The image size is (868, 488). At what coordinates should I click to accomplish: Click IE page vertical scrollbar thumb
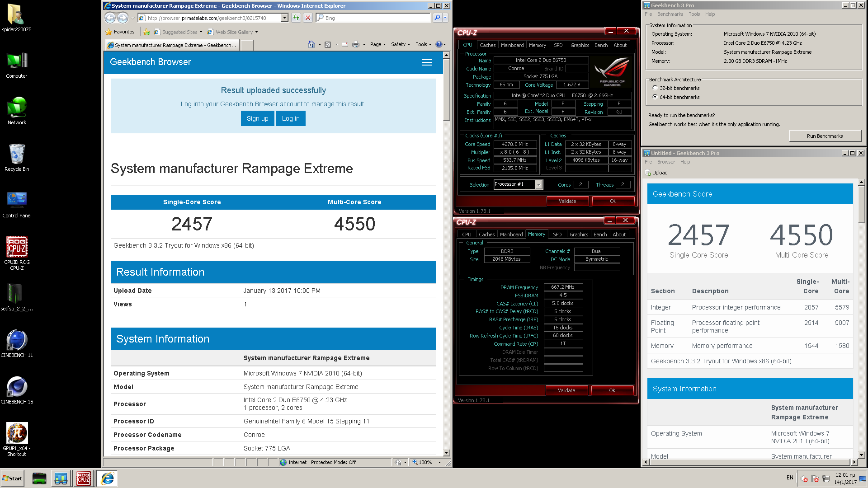(x=446, y=89)
